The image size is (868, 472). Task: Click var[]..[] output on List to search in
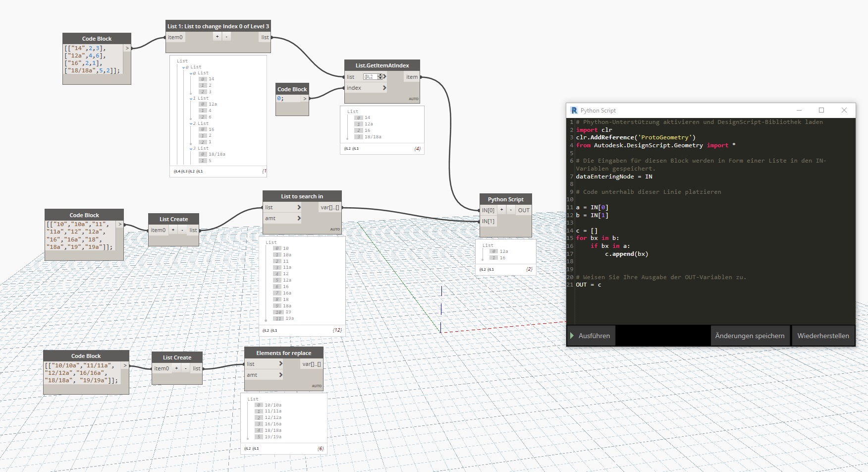coord(330,207)
